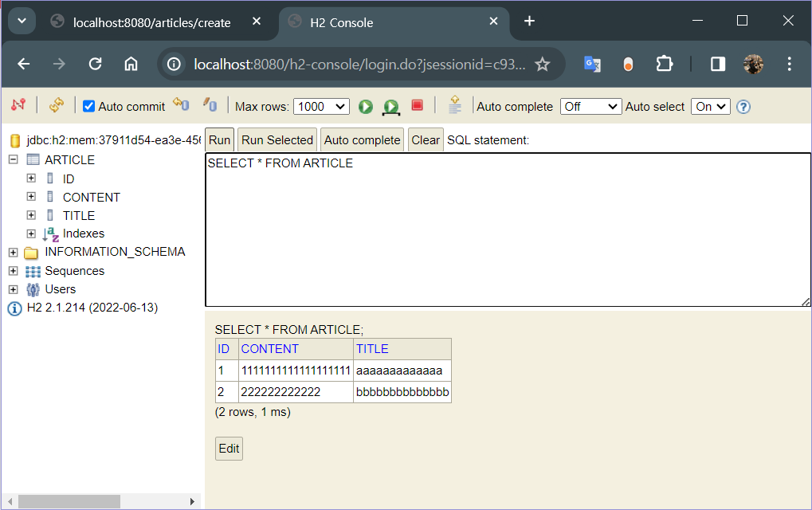Screen dimensions: 812x510
Task: Click the browser Back arrow
Action: point(24,64)
